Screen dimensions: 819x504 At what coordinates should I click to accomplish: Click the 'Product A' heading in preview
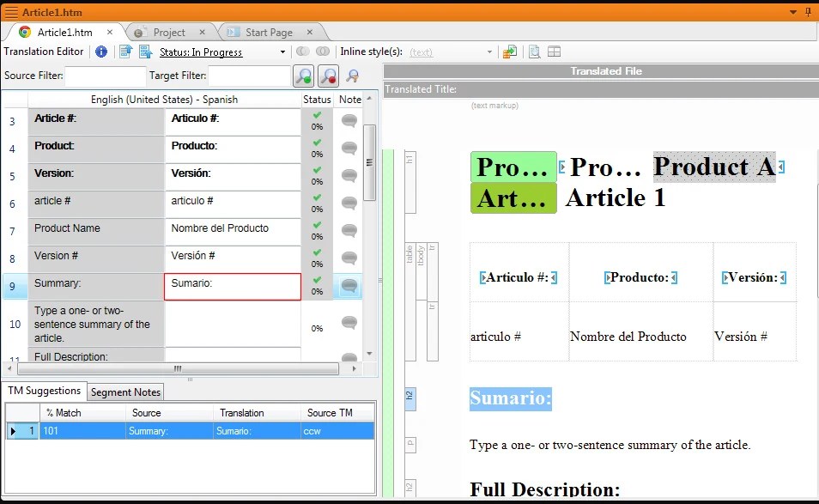(x=714, y=167)
